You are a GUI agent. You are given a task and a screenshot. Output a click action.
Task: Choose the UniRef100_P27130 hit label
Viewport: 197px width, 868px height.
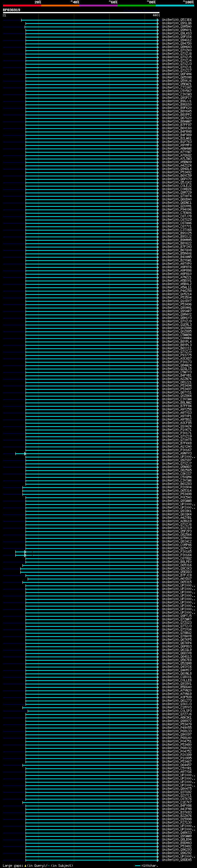click(x=177, y=822)
